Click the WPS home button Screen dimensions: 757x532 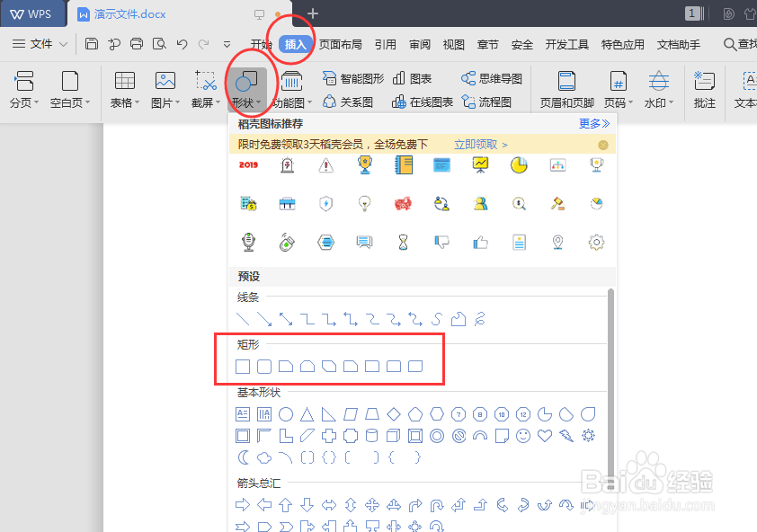pos(31,14)
